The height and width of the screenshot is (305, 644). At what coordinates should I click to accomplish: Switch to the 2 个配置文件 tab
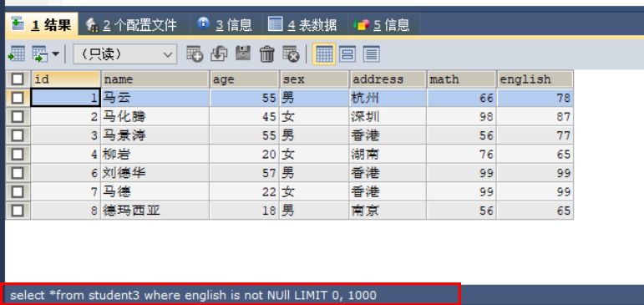[131, 25]
